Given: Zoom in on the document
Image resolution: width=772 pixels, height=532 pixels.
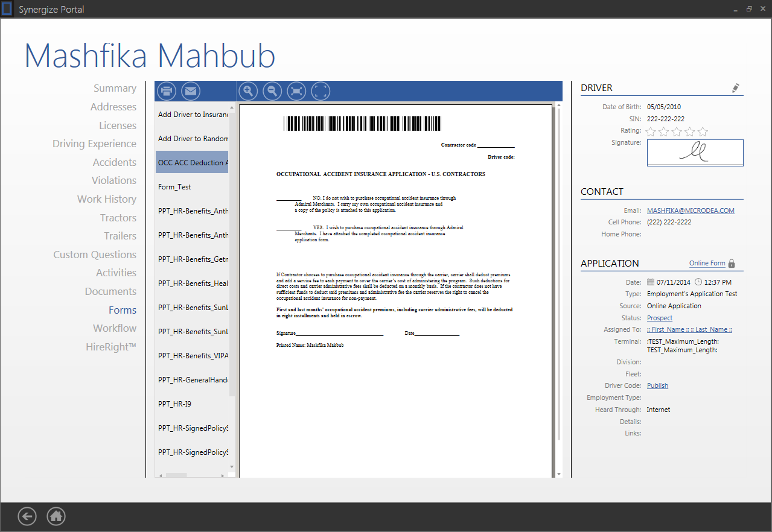Looking at the screenshot, I should click(248, 91).
